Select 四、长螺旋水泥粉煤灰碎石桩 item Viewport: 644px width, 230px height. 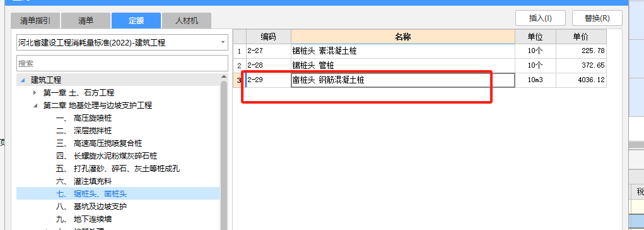pos(107,156)
